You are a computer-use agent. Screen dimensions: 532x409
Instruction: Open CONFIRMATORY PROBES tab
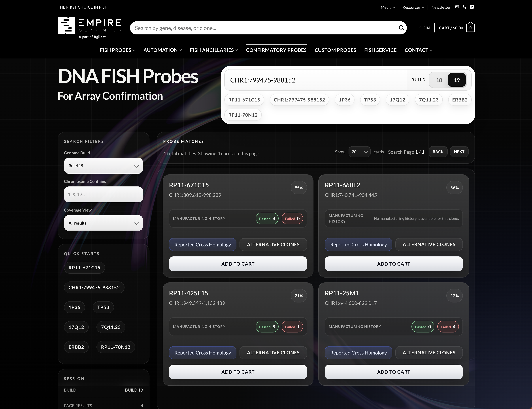[276, 50]
